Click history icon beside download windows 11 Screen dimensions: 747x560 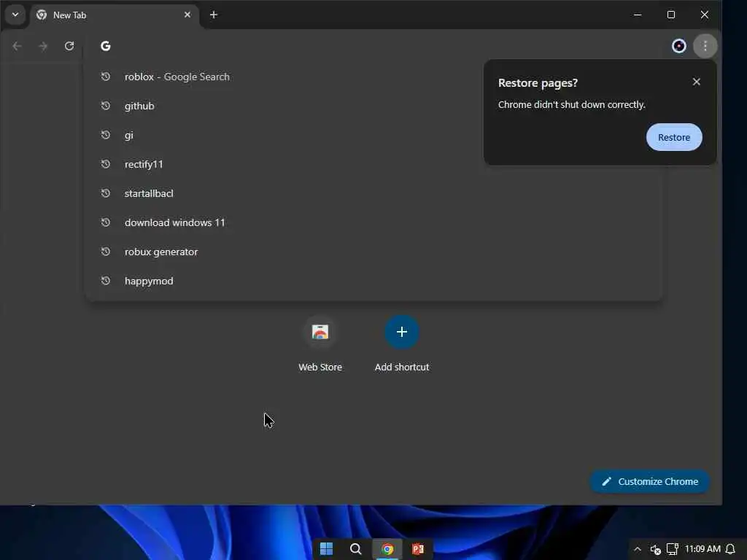tap(106, 222)
